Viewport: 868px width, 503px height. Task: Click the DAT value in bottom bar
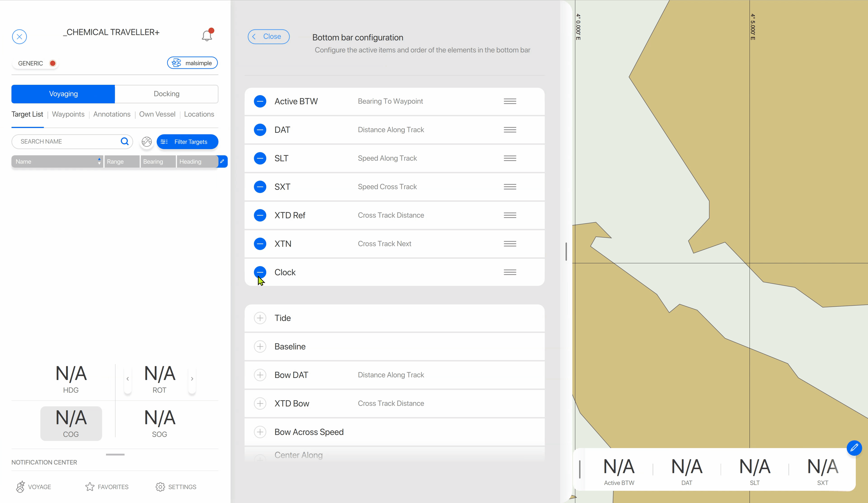coord(687,467)
